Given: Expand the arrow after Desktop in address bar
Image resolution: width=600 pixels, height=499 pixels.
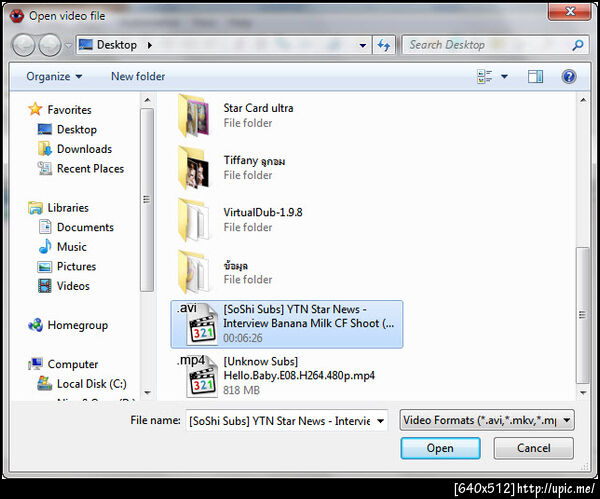Looking at the screenshot, I should pos(150,45).
